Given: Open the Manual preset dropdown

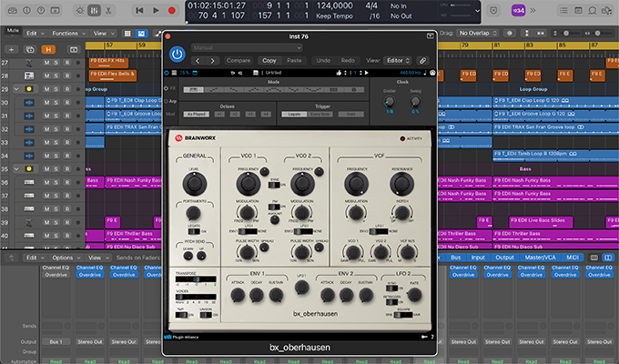Looking at the screenshot, I should tap(247, 47).
